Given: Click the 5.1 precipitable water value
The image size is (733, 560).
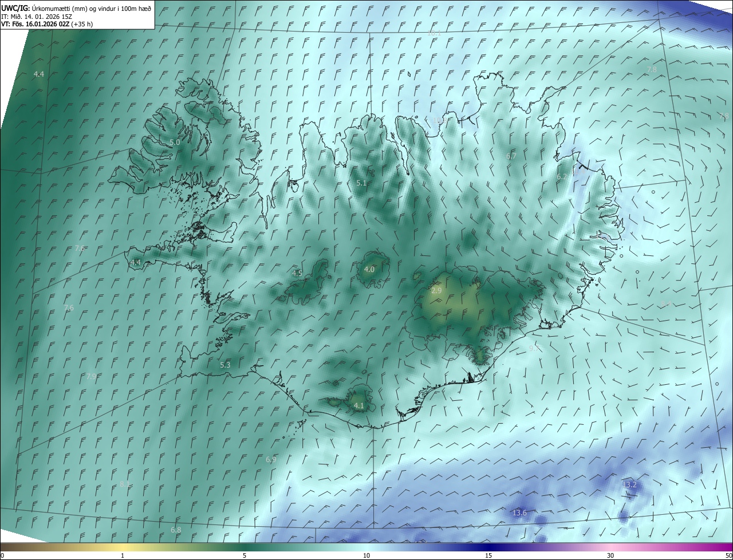Looking at the screenshot, I should coord(361,183).
